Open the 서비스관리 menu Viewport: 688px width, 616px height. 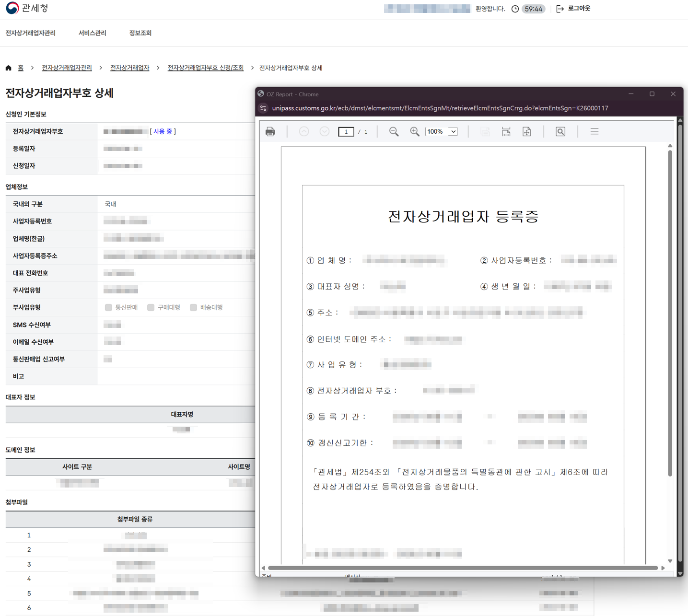click(93, 33)
